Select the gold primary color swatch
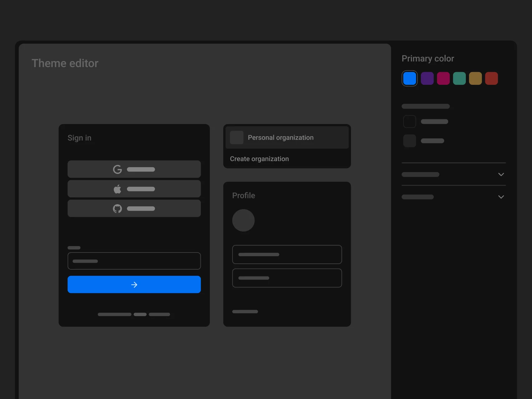The height and width of the screenshot is (399, 532). click(x=475, y=78)
